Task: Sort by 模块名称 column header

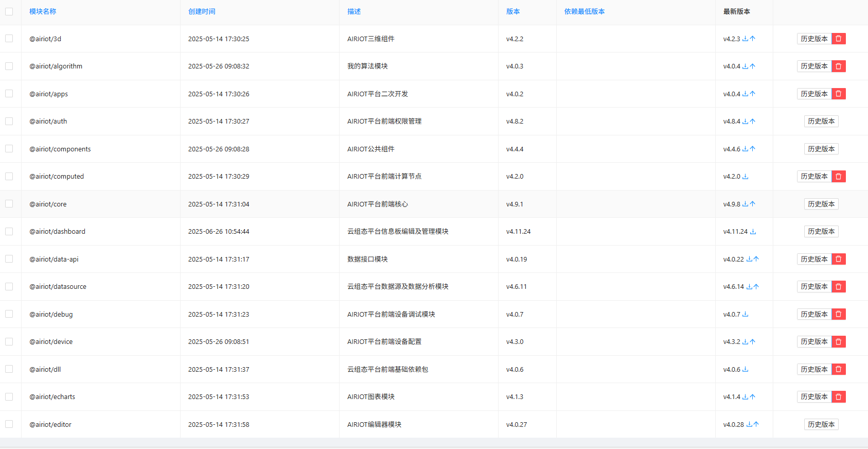Action: [43, 11]
